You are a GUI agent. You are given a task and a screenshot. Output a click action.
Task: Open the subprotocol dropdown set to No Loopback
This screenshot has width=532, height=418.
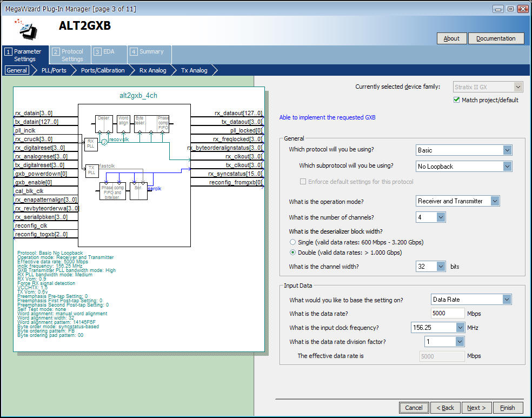coord(464,166)
